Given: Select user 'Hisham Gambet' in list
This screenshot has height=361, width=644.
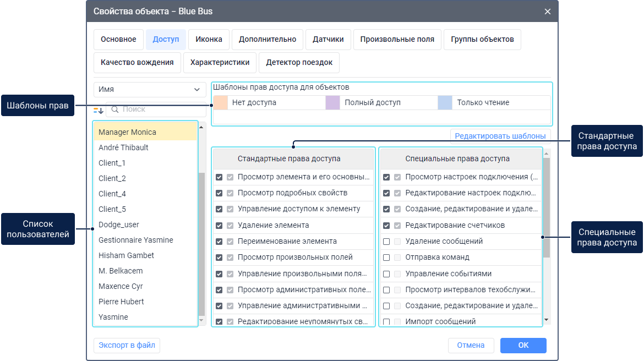Looking at the screenshot, I should coord(126,255).
